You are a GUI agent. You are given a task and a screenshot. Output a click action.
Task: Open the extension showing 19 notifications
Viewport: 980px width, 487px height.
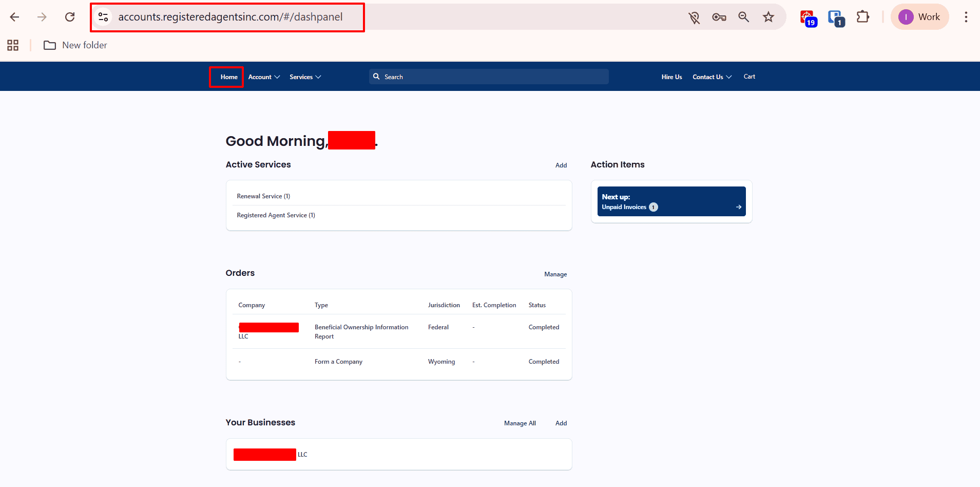[807, 16]
